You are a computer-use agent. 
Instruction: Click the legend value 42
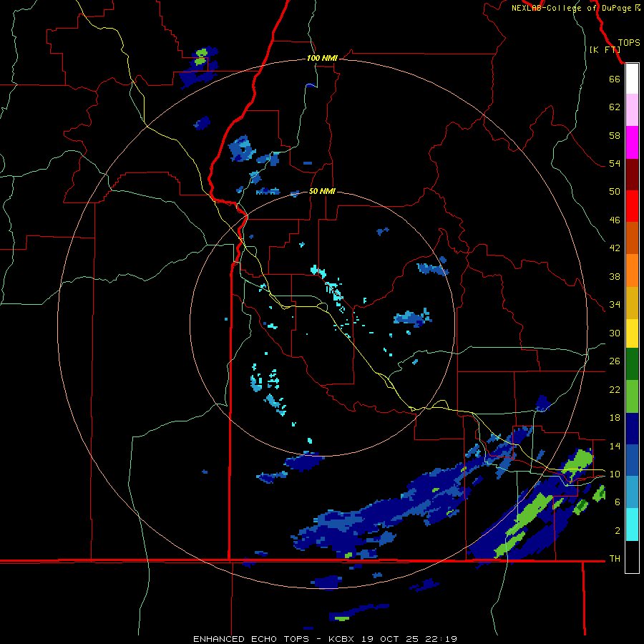pyautogui.click(x=615, y=248)
